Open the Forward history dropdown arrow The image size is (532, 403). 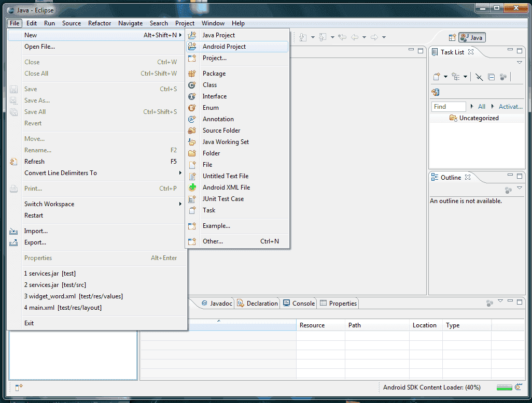(384, 37)
